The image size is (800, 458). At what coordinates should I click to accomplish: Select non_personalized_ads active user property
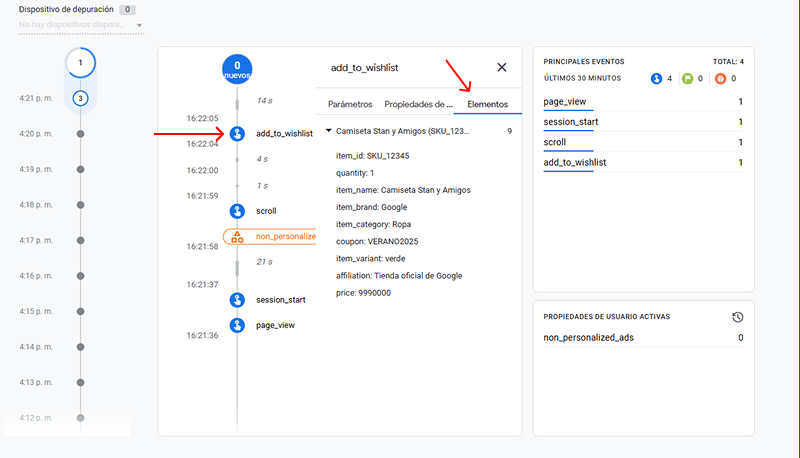[643, 338]
